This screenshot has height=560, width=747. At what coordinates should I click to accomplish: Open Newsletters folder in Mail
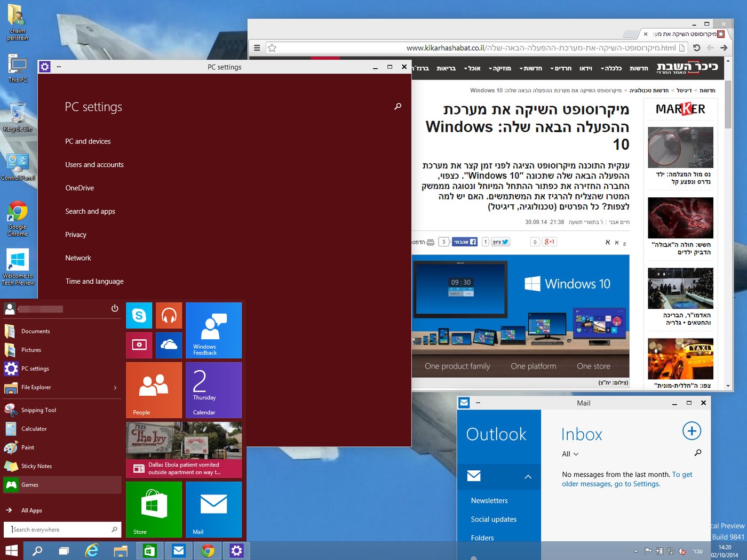489,501
